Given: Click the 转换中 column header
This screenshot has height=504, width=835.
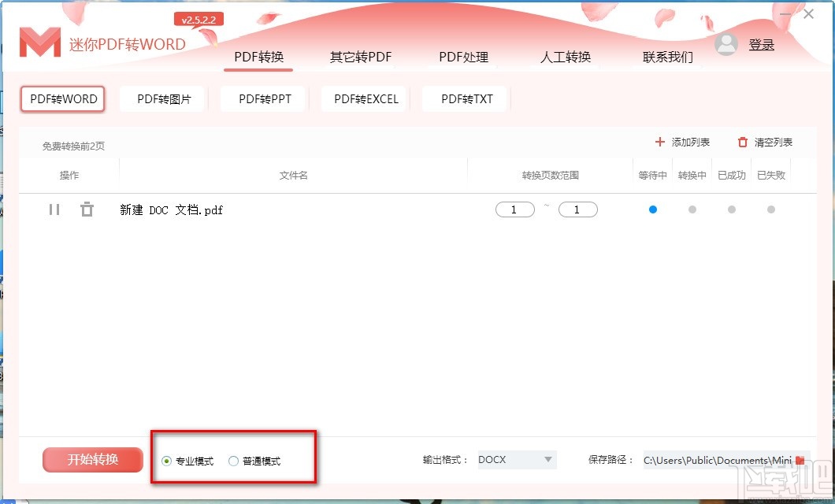Looking at the screenshot, I should click(x=692, y=175).
